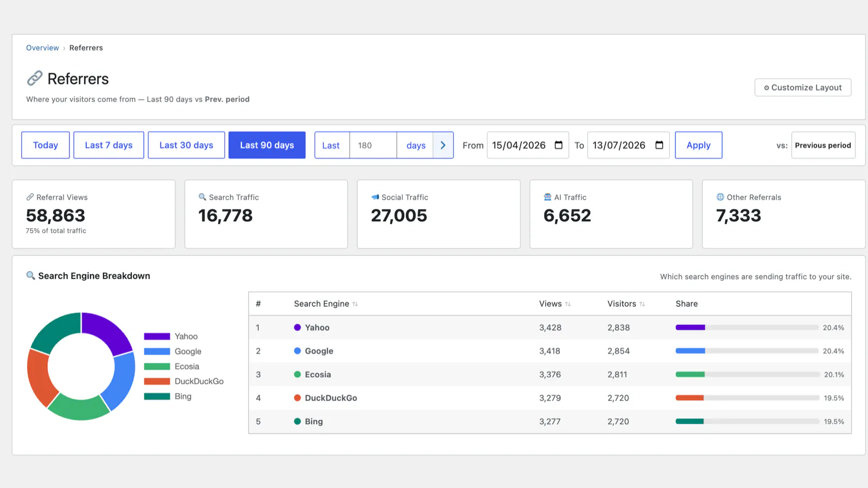Viewport: 868px width, 488px height.
Task: Click the Ecosia row name
Action: (318, 375)
